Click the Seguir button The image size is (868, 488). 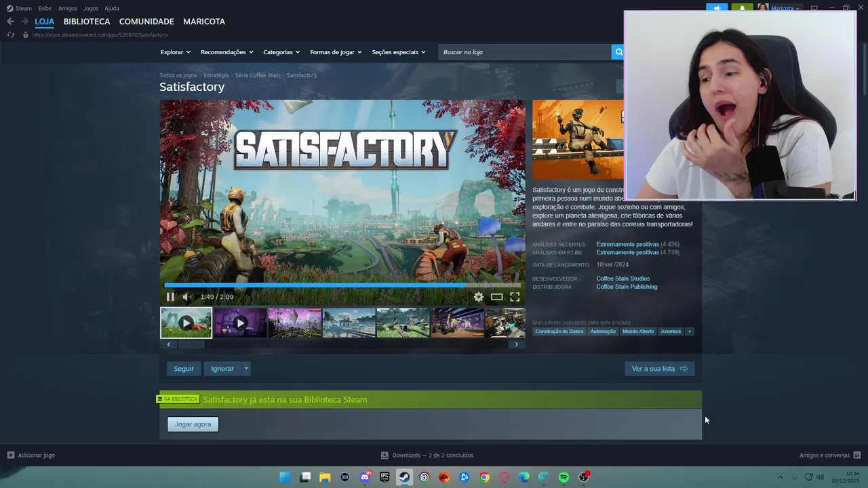click(x=184, y=369)
